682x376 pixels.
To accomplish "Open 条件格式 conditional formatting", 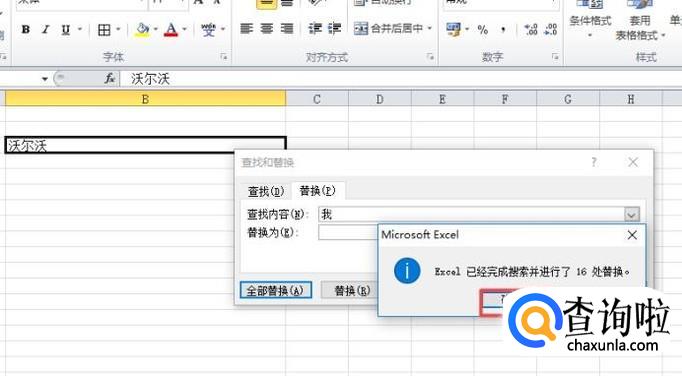I will point(590,20).
